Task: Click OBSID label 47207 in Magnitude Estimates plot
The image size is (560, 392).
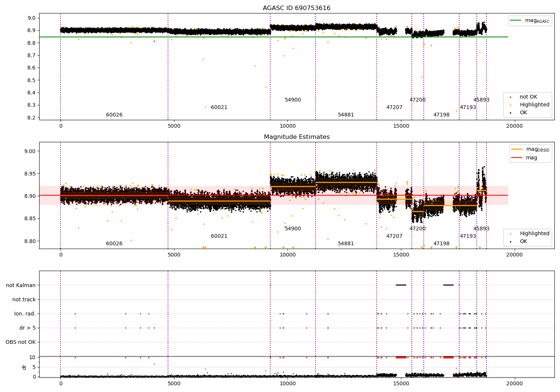Action: click(x=394, y=236)
